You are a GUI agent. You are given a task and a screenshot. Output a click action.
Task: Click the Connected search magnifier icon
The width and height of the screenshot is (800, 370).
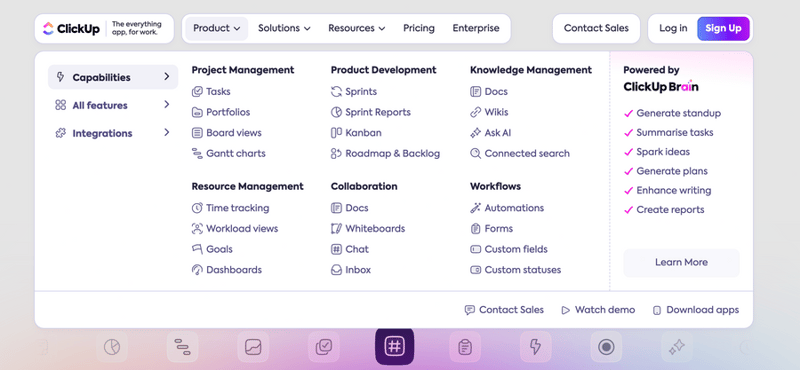point(476,153)
